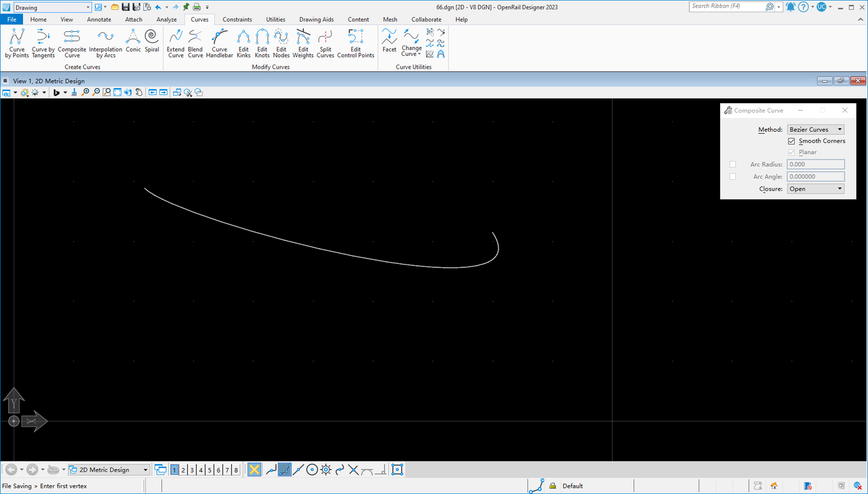Open the Mesh ribbon tab

coord(390,19)
